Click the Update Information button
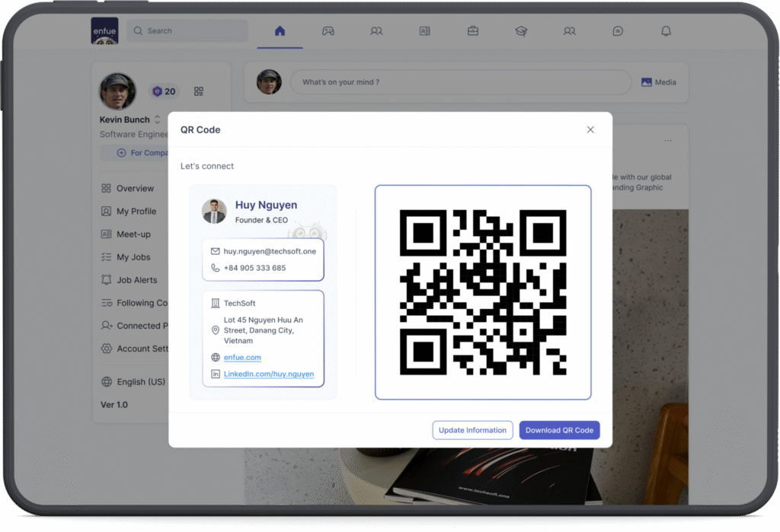 (472, 430)
